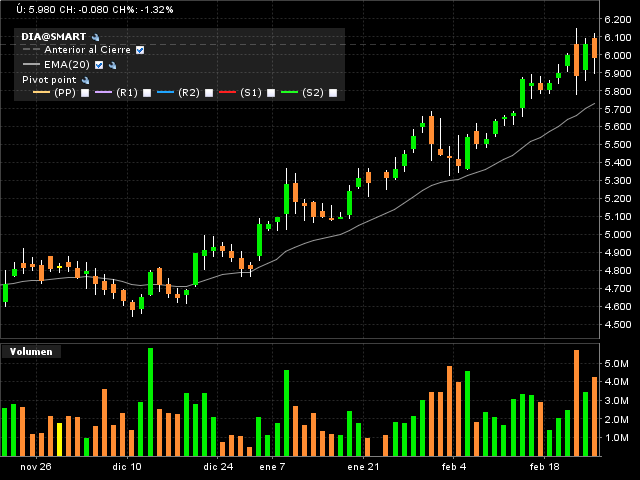Select the tallest orange volume bar after feb 18
The height and width of the screenshot is (480, 640).
pos(576,403)
